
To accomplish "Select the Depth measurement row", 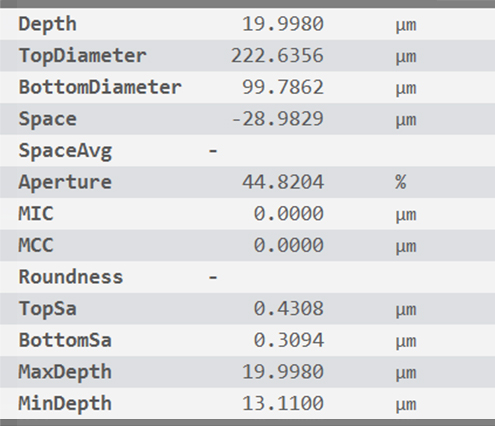I will point(247,24).
